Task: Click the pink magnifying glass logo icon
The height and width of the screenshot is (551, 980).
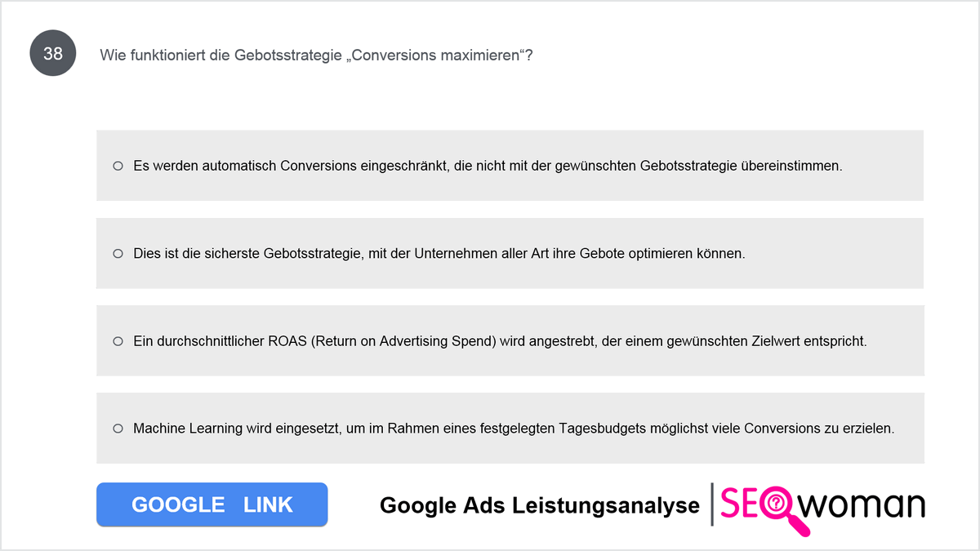Action: pyautogui.click(x=781, y=508)
